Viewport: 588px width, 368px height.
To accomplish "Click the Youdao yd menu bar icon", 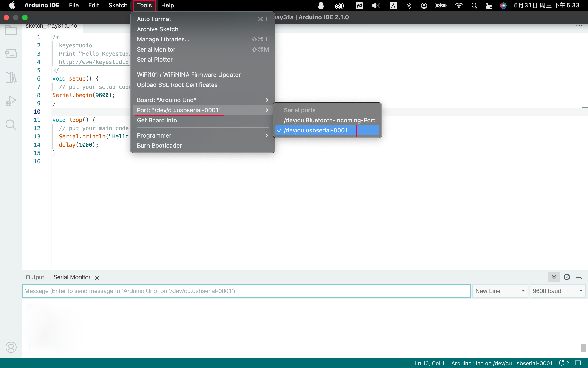I will tap(359, 5).
